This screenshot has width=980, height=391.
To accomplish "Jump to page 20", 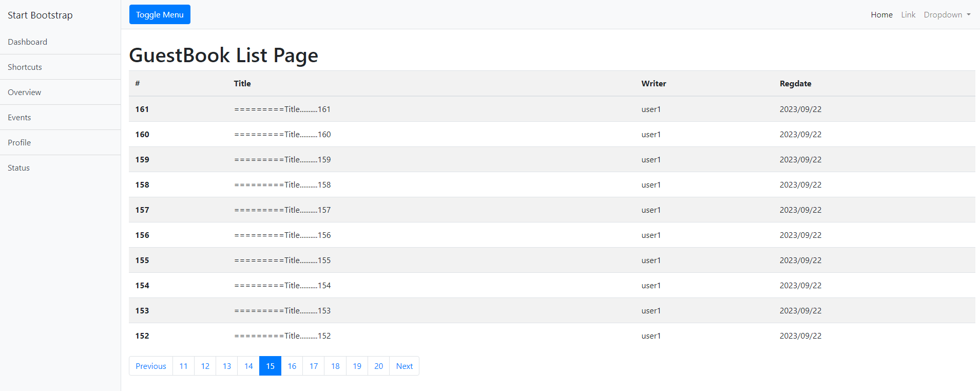I will (x=379, y=366).
